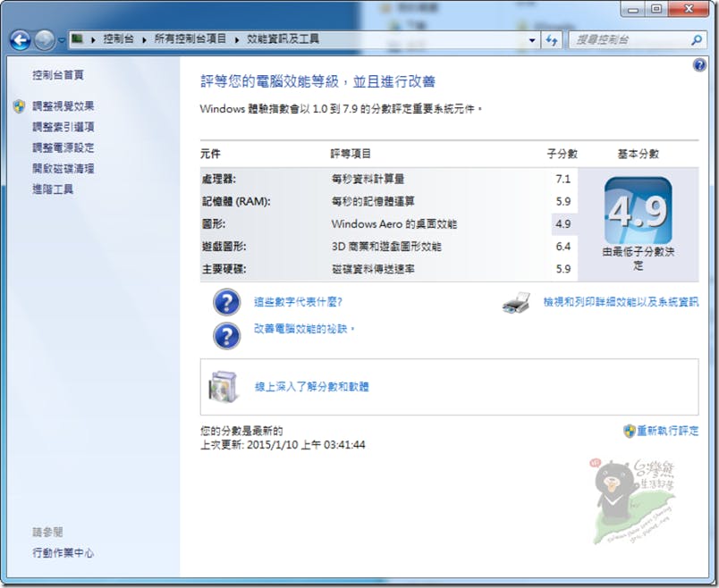The image size is (719, 588).
Task: Click the 上次更新 timestamp text
Action: point(283,444)
